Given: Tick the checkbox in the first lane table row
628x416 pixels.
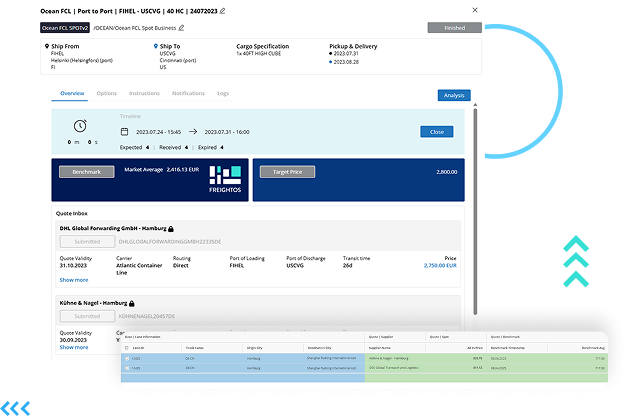Looking at the screenshot, I should click(126, 357).
